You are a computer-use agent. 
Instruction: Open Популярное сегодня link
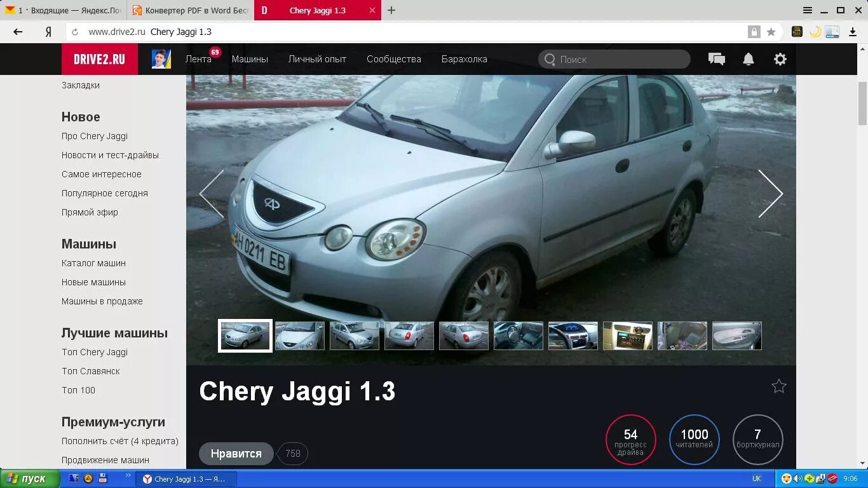tap(105, 193)
